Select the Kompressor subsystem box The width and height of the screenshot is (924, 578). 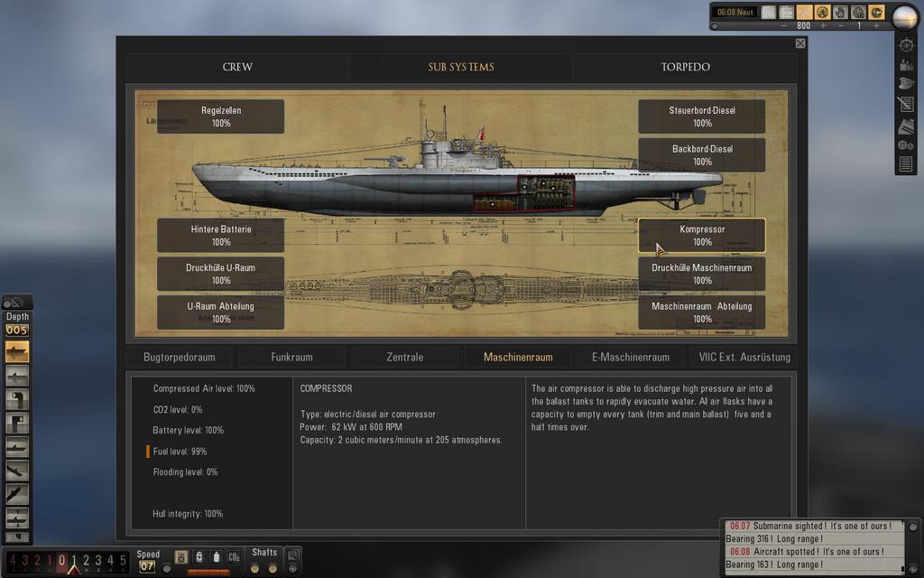(x=702, y=236)
